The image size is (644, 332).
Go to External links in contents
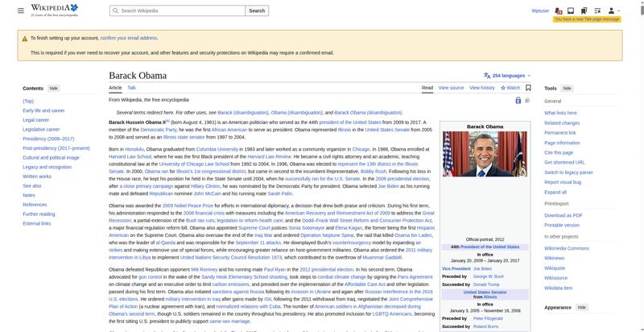coord(37,223)
